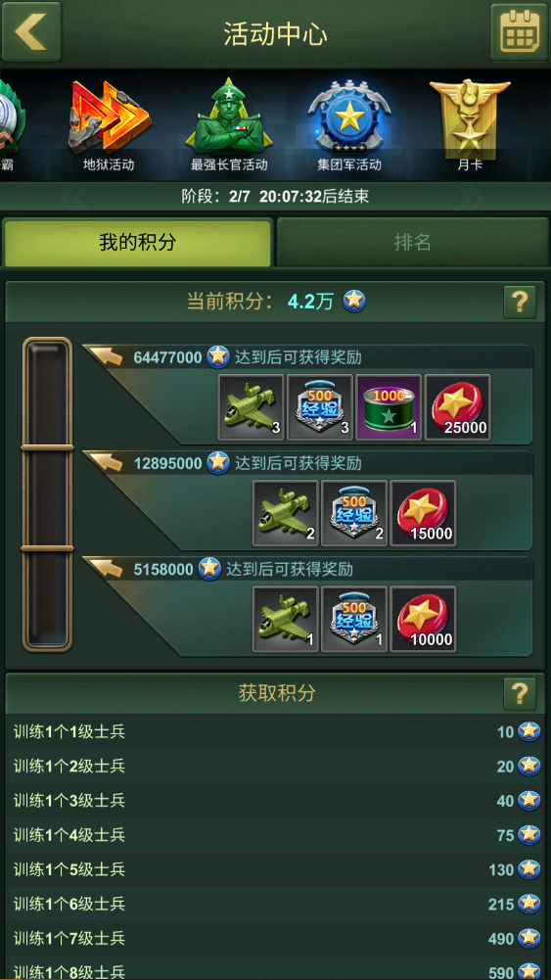The width and height of the screenshot is (551, 980).
Task: Tap the 25000 red coin reward
Action: [x=457, y=407]
